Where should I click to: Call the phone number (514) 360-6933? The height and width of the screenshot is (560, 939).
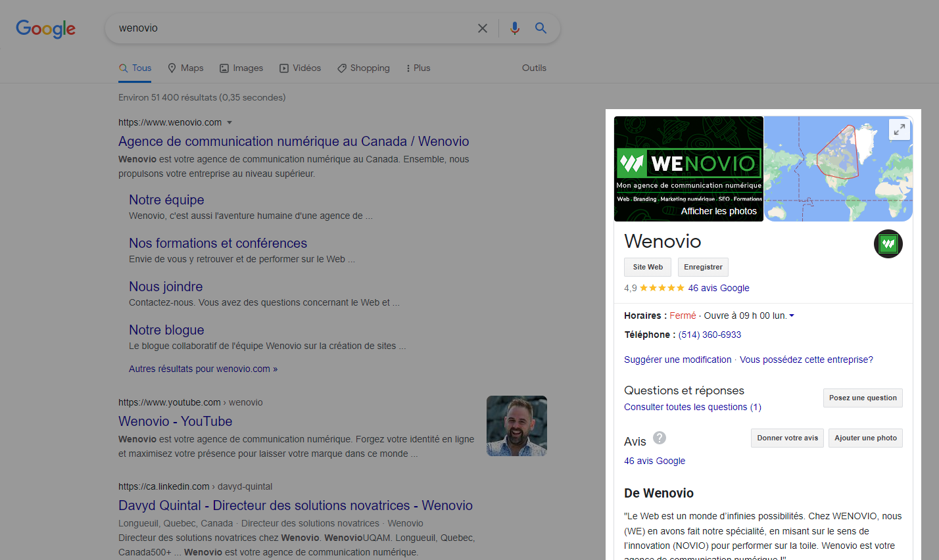(x=710, y=335)
